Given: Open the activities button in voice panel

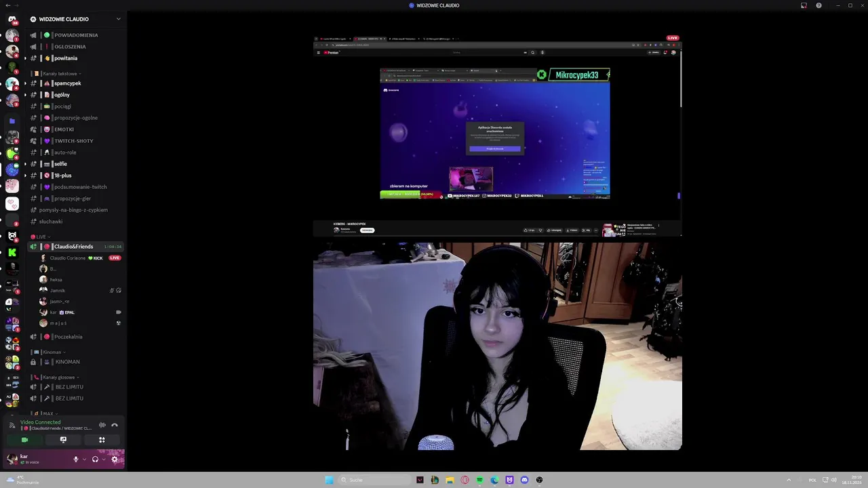Looking at the screenshot, I should tap(102, 440).
